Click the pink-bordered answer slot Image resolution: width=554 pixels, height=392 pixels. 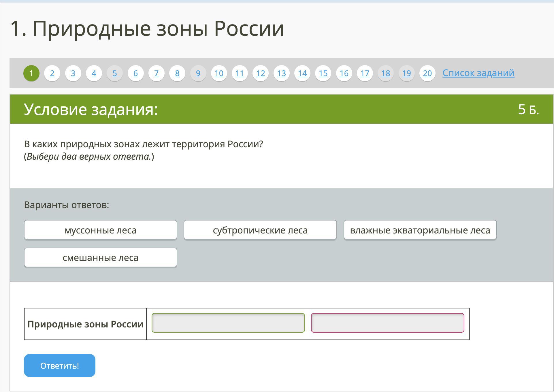(387, 323)
